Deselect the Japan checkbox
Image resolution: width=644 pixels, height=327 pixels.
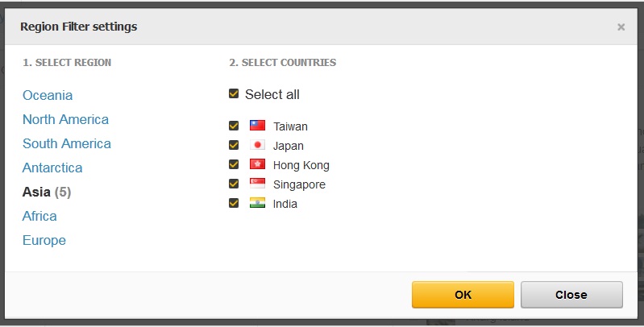tap(234, 145)
